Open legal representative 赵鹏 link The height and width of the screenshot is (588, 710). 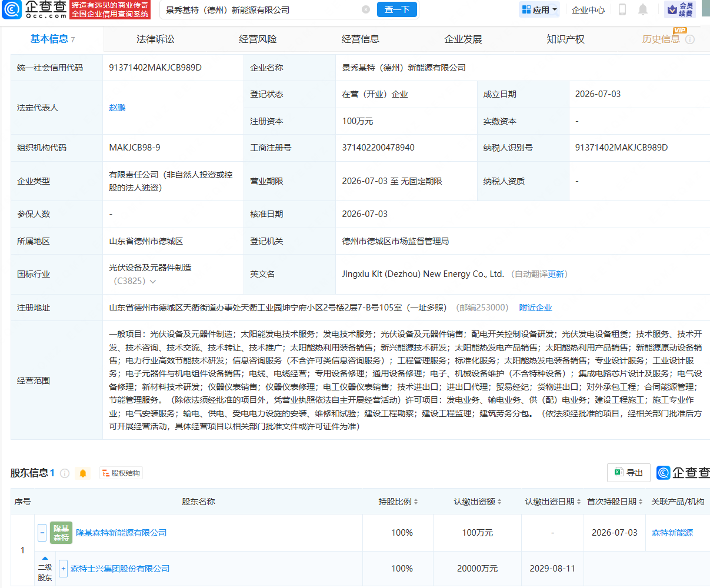point(117,108)
